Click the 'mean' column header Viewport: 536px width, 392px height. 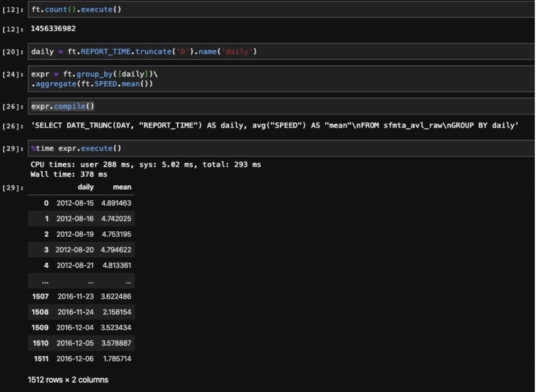122,187
